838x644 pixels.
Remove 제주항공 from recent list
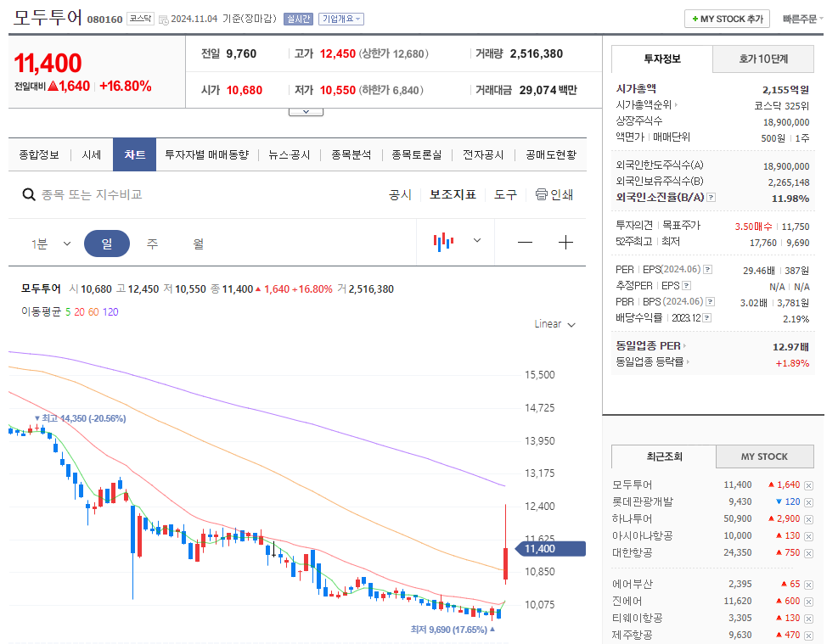click(808, 636)
